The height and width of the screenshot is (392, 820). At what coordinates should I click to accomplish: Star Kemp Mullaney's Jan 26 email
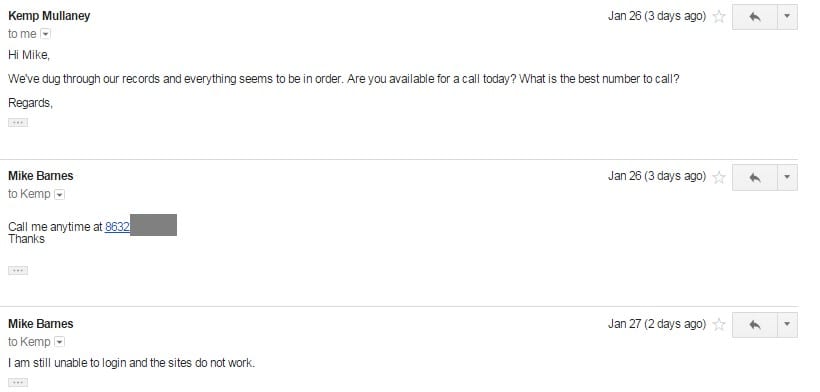pos(719,17)
